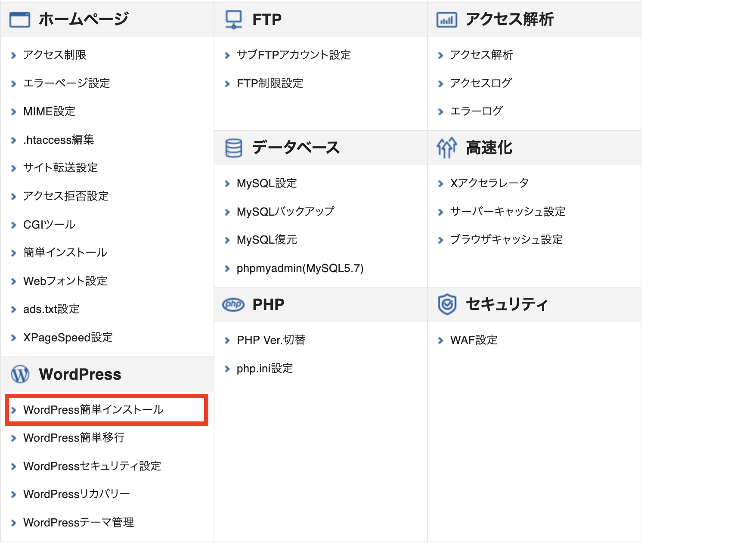Image resolution: width=756 pixels, height=551 pixels.
Task: Click 簡単インストール under ホームページ
Action: (65, 253)
